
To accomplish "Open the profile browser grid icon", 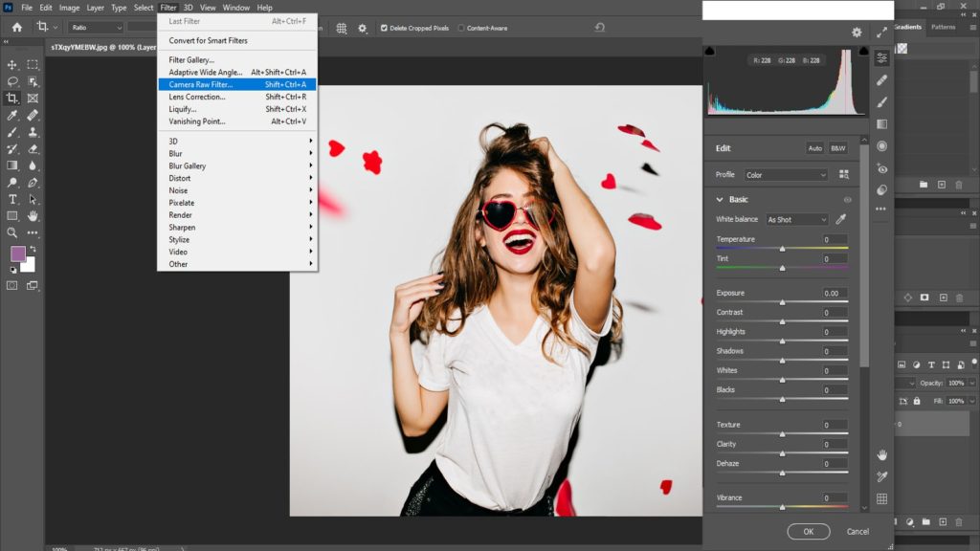I will [x=844, y=175].
